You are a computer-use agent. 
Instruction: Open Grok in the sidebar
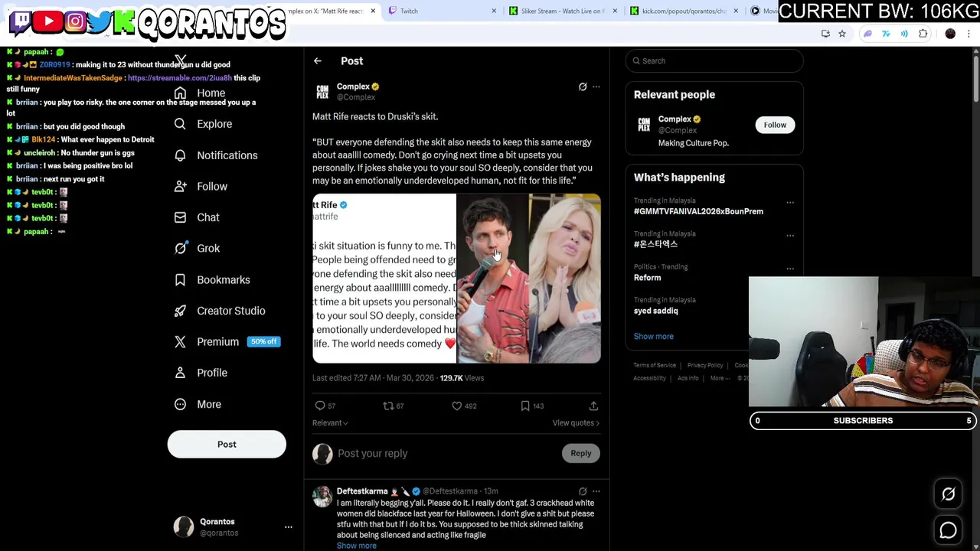click(197, 249)
